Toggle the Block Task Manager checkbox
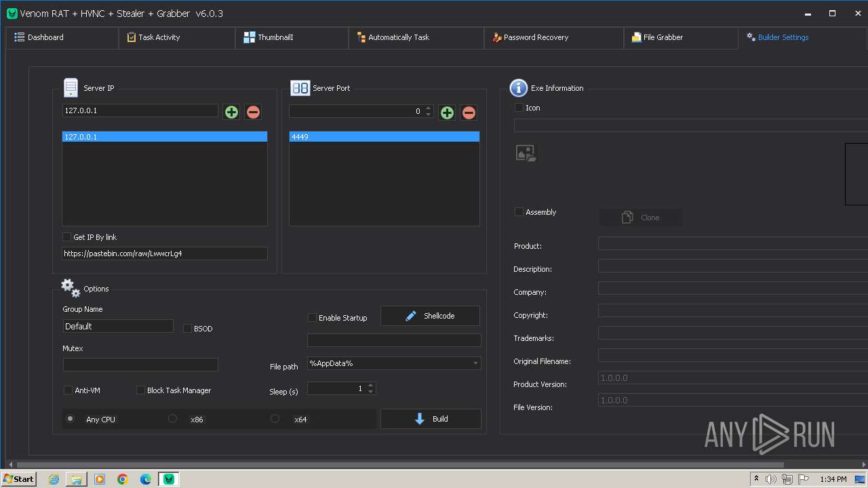 tap(140, 390)
